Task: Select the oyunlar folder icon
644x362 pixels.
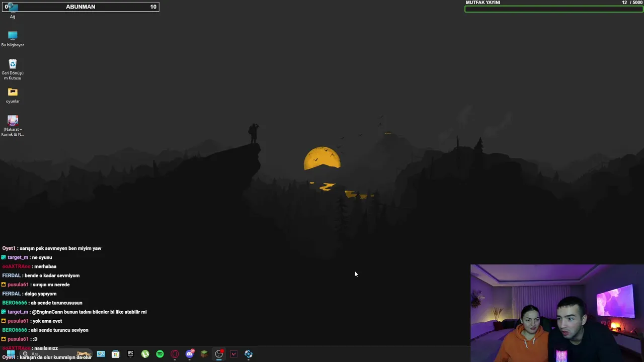Action: [x=13, y=95]
